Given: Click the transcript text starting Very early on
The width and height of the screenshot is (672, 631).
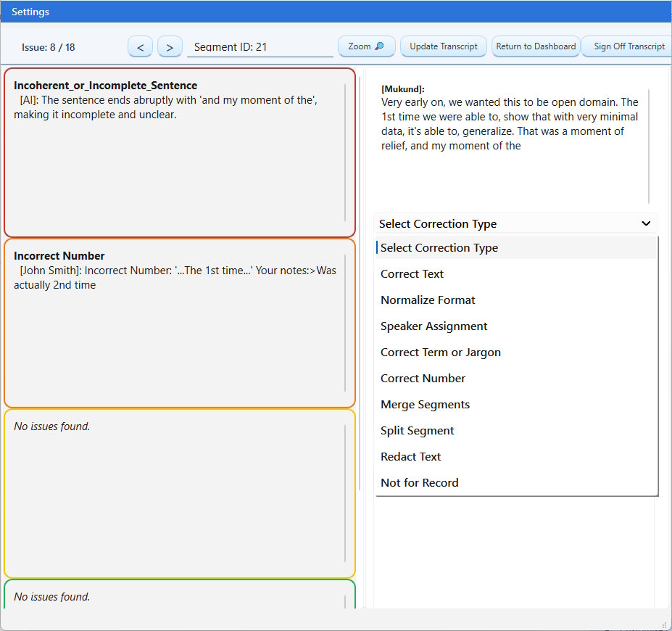Looking at the screenshot, I should 510,124.
